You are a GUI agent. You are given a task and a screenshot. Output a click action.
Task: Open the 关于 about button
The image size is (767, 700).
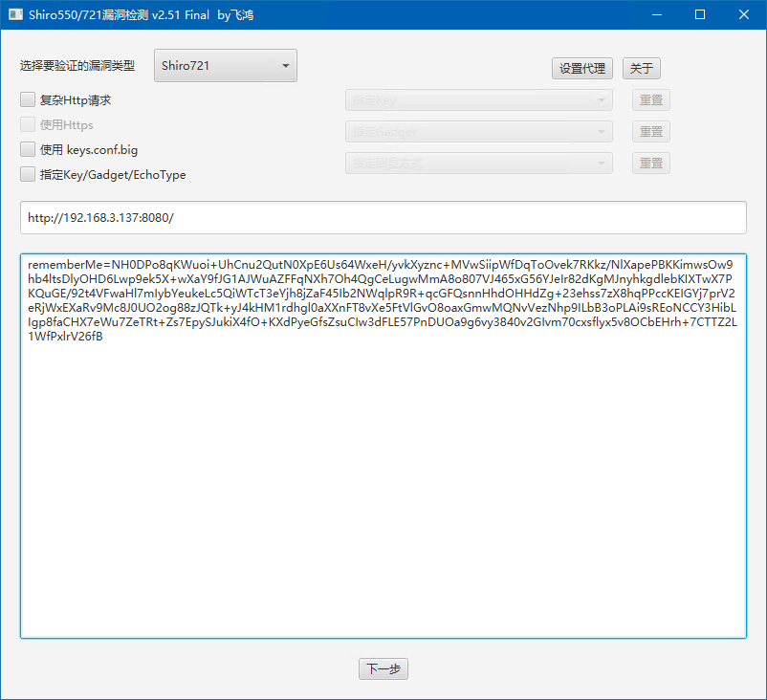tap(642, 68)
